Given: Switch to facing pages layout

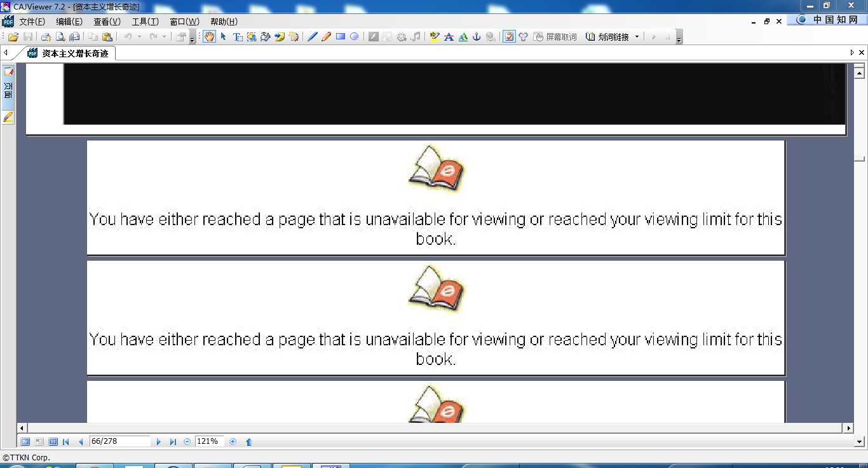Looking at the screenshot, I should pos(53,441).
